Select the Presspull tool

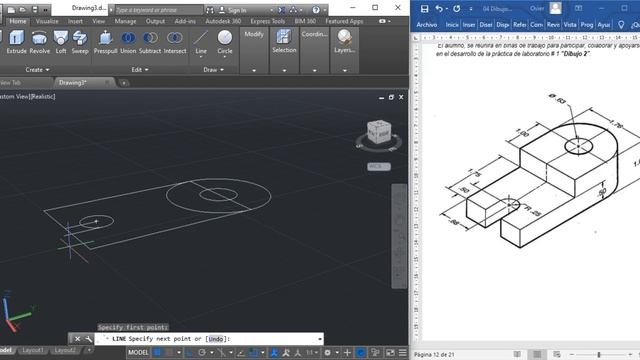105,42
